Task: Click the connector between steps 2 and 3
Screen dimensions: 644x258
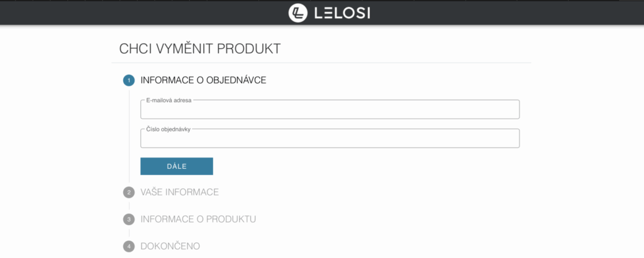Action: [x=129, y=206]
